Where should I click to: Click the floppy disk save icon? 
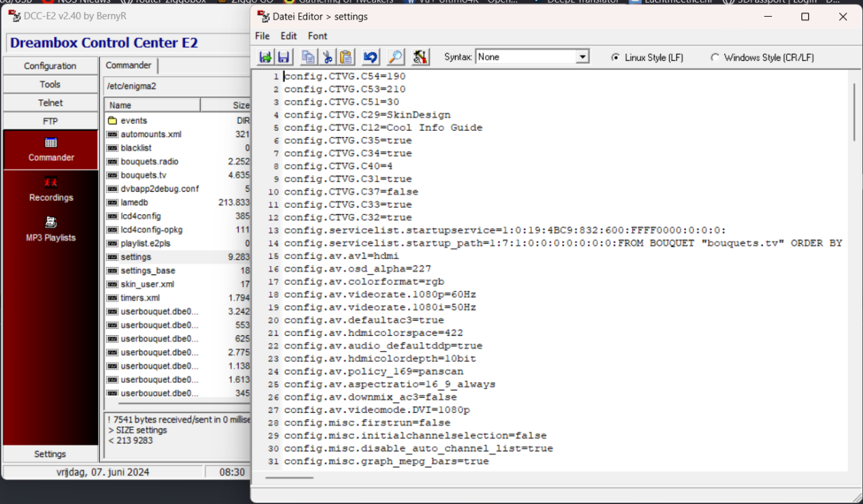click(283, 57)
